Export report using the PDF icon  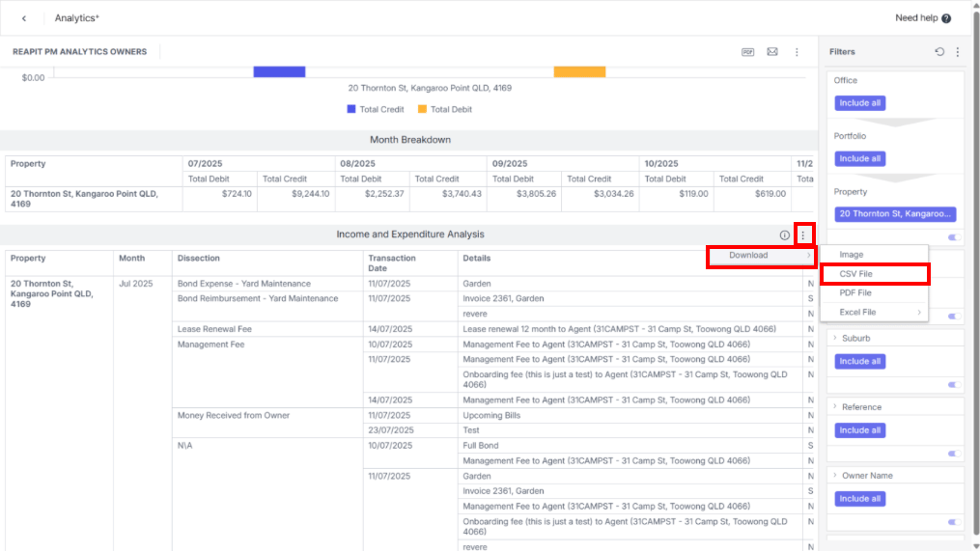click(x=747, y=52)
